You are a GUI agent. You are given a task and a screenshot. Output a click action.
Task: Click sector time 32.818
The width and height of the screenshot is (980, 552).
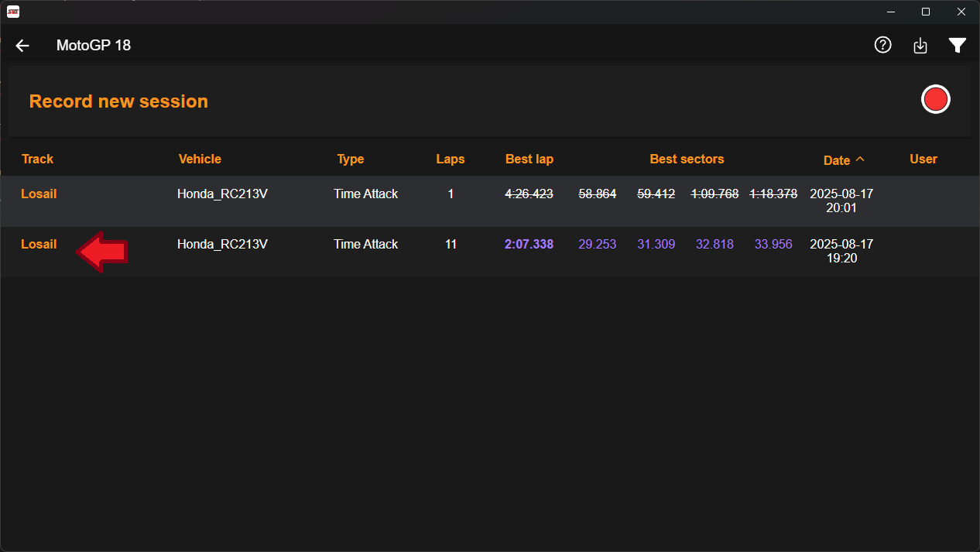point(714,244)
